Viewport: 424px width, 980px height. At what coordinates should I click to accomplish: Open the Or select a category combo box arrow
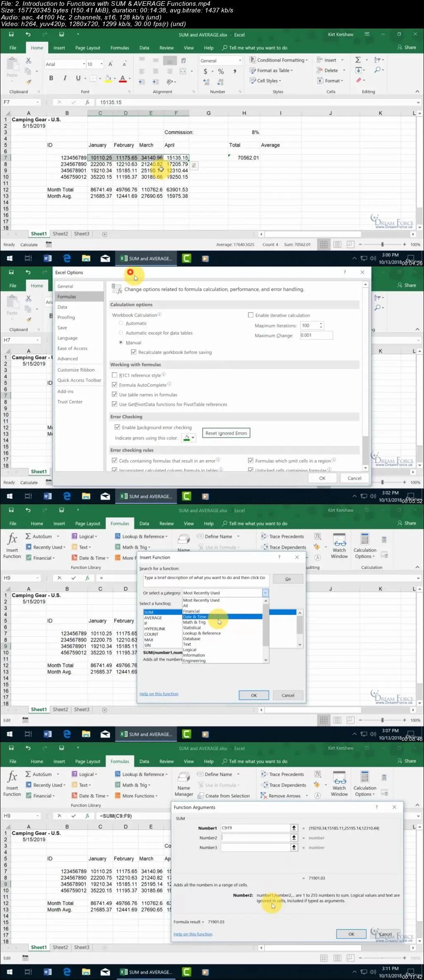[x=265, y=593]
